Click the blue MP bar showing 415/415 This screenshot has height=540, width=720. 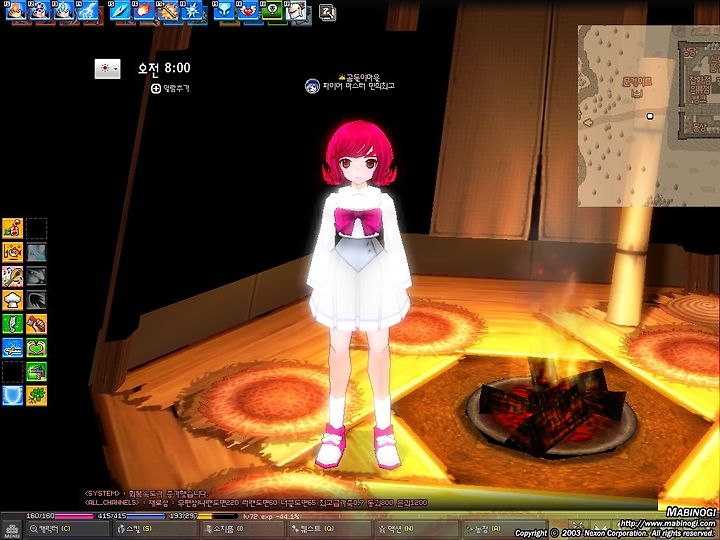coord(131,516)
